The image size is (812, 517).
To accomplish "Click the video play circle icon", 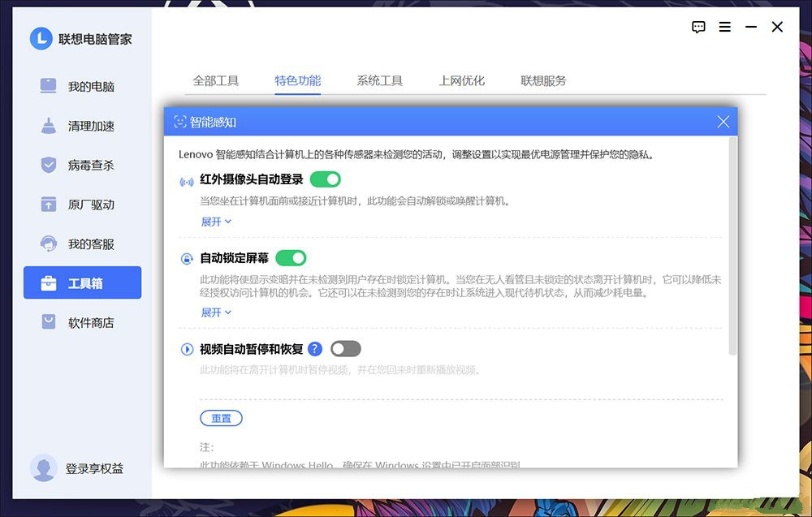I will point(187,349).
